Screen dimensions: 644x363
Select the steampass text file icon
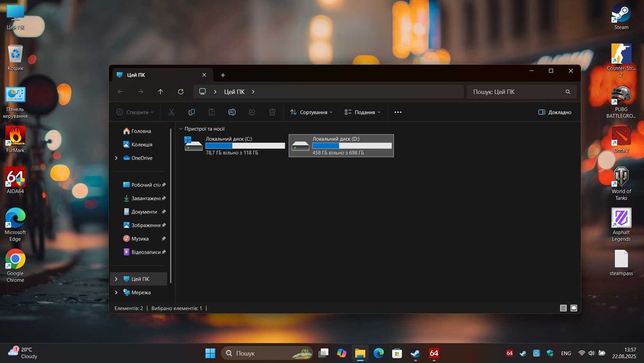pos(621,263)
